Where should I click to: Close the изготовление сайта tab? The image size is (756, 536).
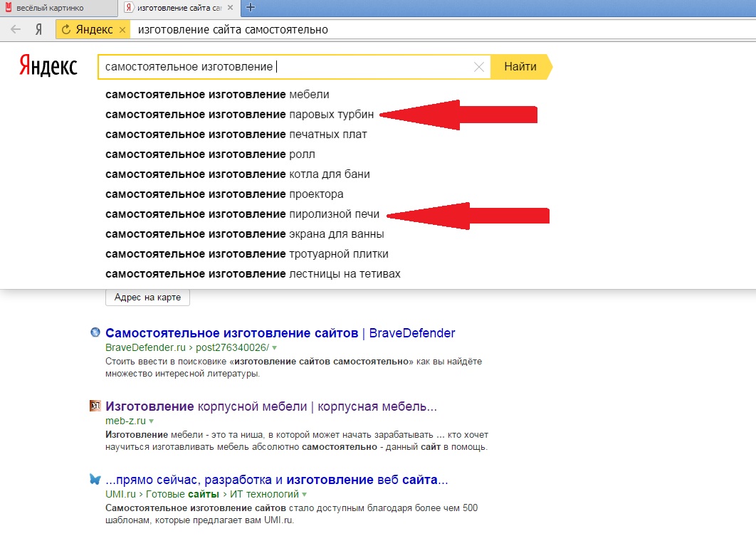click(x=231, y=8)
